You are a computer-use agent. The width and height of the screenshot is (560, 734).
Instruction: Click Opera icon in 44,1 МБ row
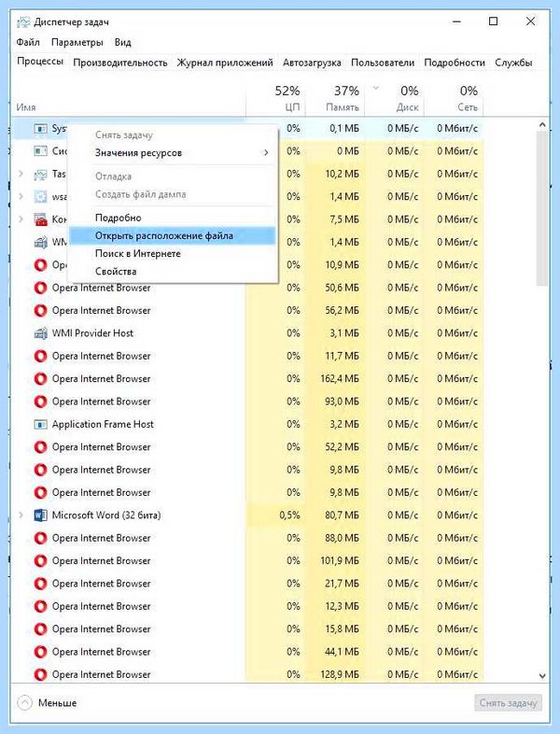click(x=41, y=652)
